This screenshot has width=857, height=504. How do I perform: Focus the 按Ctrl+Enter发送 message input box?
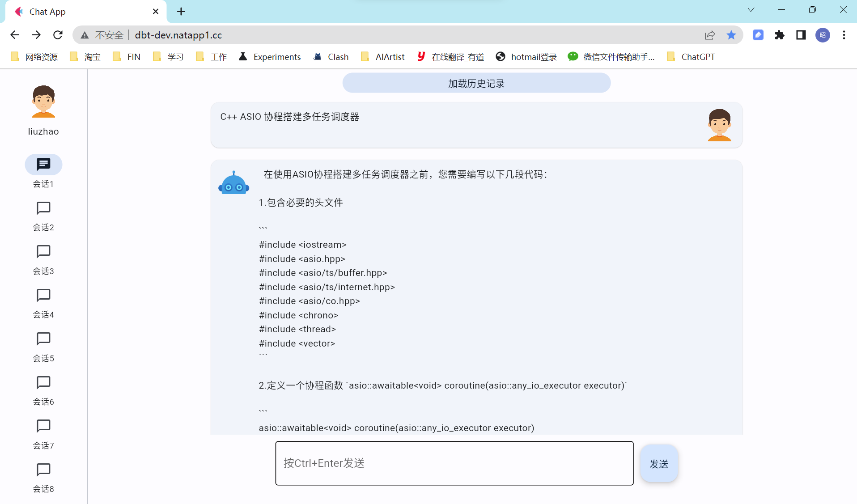[454, 463]
